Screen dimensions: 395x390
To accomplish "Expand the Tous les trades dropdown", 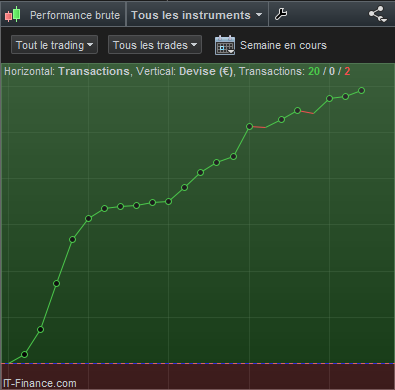I will [x=155, y=45].
